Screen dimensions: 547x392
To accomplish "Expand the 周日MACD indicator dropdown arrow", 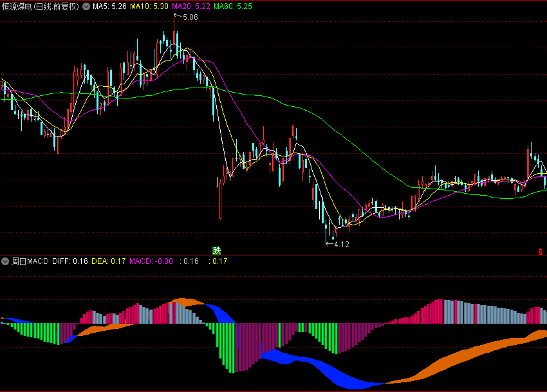I will pyautogui.click(x=5, y=261).
